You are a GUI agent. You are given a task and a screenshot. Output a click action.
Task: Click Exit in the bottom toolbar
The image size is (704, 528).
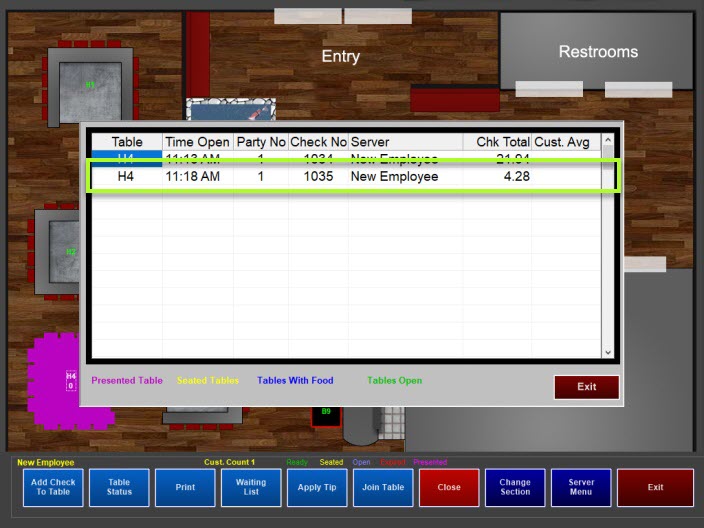655,487
